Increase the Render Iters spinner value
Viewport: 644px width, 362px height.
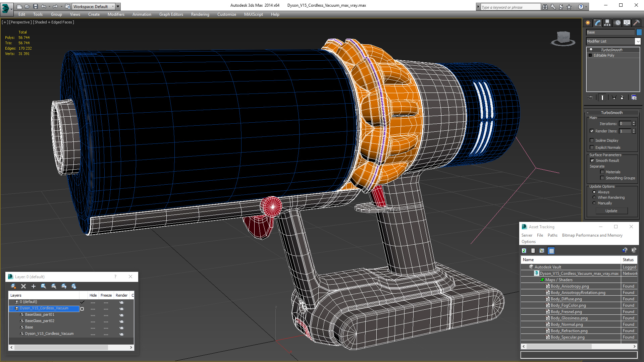click(634, 130)
